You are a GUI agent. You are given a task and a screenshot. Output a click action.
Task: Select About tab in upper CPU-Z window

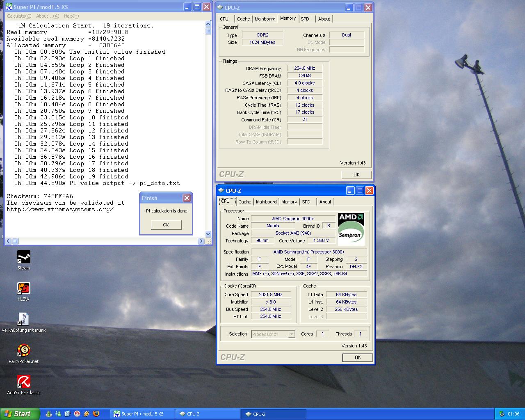[x=324, y=19]
